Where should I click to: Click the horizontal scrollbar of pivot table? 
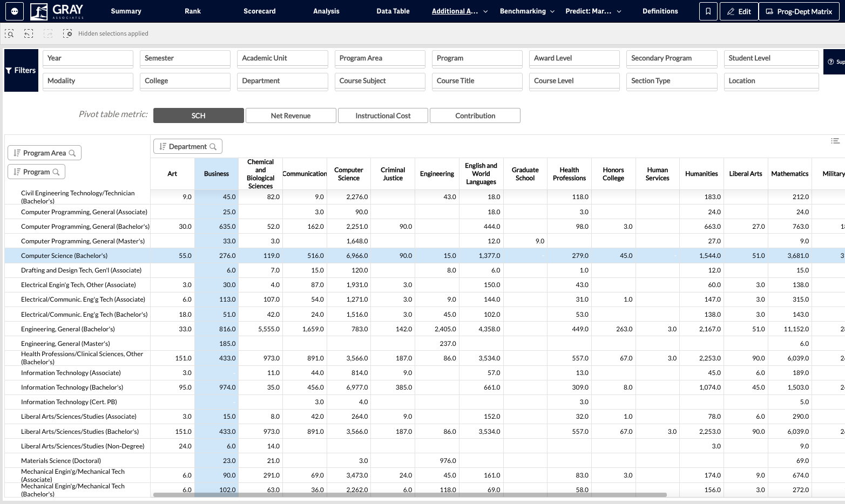point(410,495)
